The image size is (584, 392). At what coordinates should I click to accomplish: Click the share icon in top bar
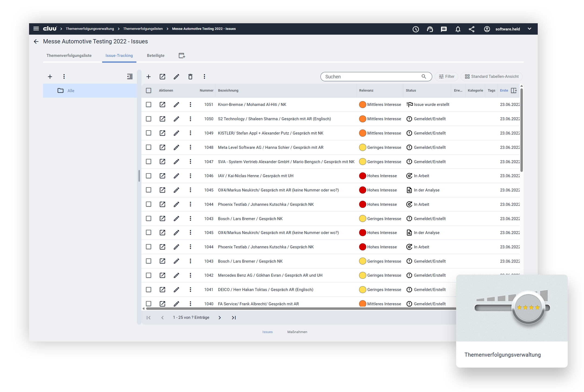[x=471, y=29]
